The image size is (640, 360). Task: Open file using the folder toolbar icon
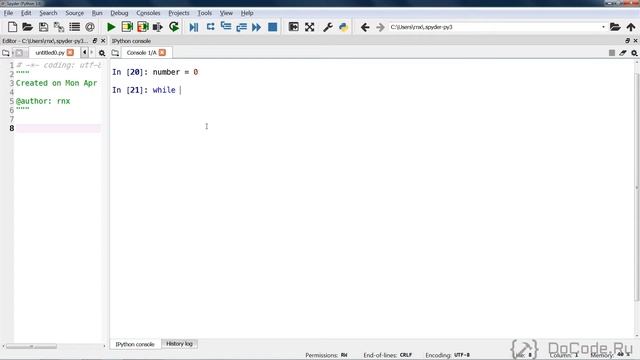click(27, 27)
